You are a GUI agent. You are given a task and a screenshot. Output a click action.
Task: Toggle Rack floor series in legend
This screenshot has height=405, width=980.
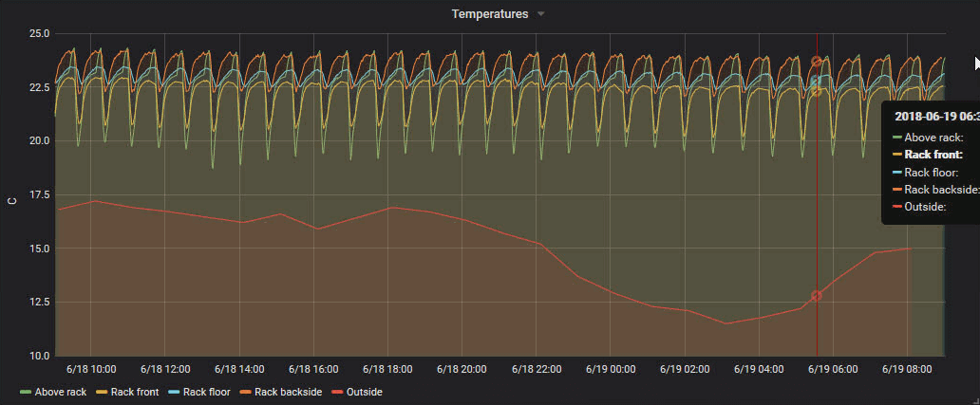click(x=207, y=392)
